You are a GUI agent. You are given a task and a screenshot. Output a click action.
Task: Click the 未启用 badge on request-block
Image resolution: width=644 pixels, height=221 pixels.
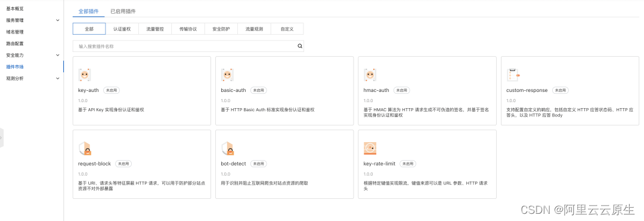click(x=123, y=164)
